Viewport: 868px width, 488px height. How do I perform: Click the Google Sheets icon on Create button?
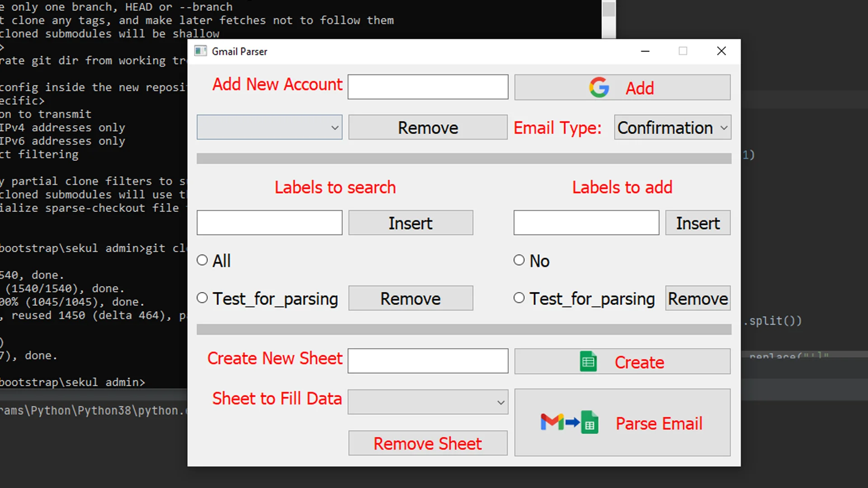(588, 361)
